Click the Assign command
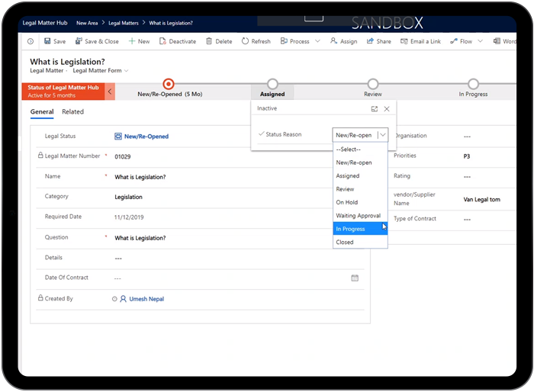Viewport: 534px width, 392px height. click(x=343, y=41)
